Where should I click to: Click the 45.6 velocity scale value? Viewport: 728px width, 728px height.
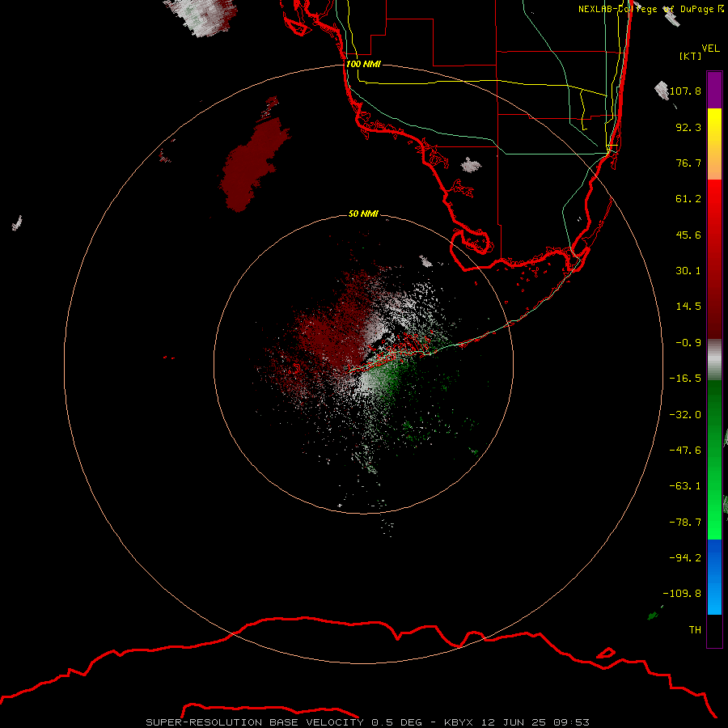pos(688,235)
